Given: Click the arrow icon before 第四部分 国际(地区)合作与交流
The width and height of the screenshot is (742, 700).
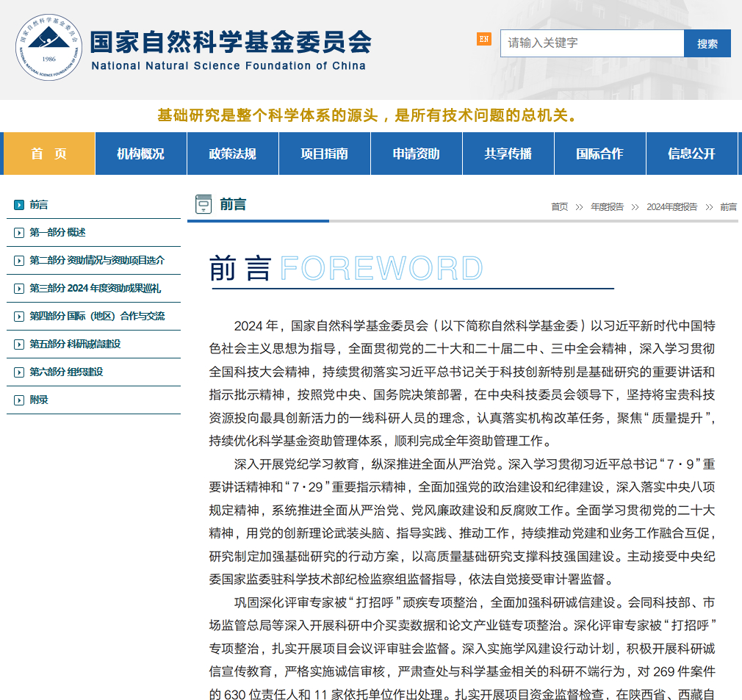Looking at the screenshot, I should point(20,316).
